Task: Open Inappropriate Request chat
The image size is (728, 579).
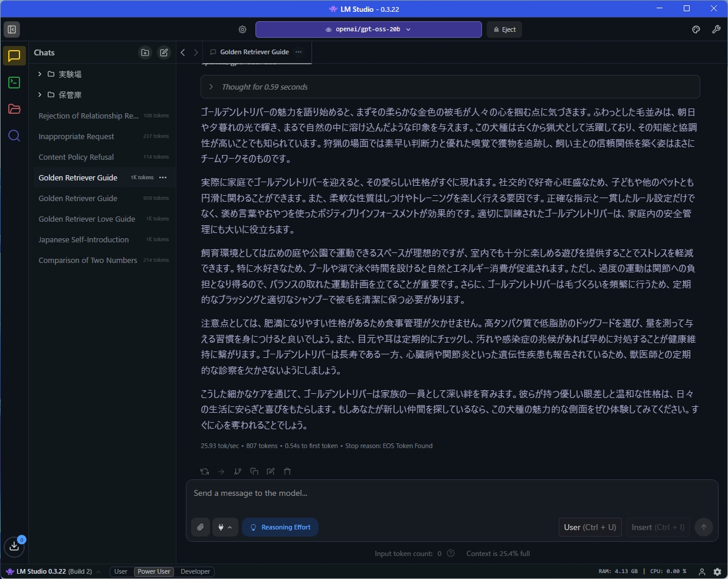Action: click(x=104, y=136)
